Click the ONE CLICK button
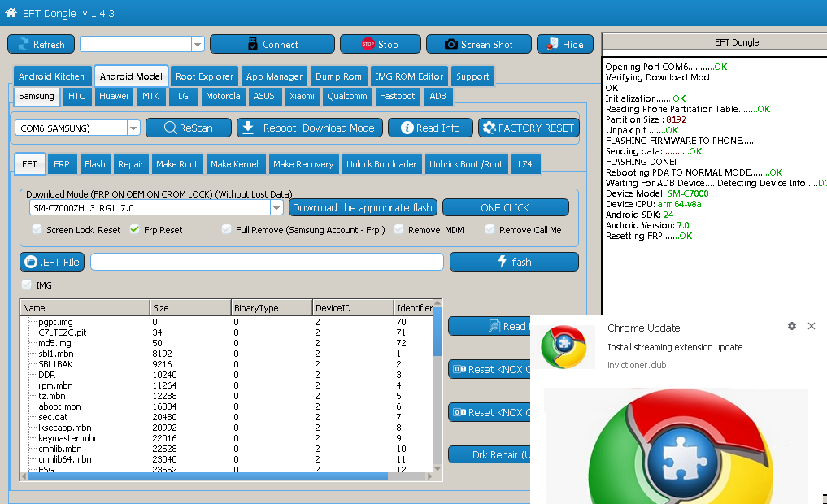 (505, 208)
